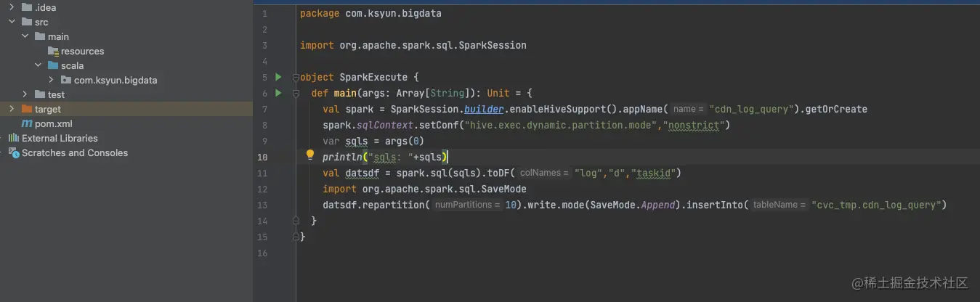
Task: Select the target folder row
Action: click(126, 109)
